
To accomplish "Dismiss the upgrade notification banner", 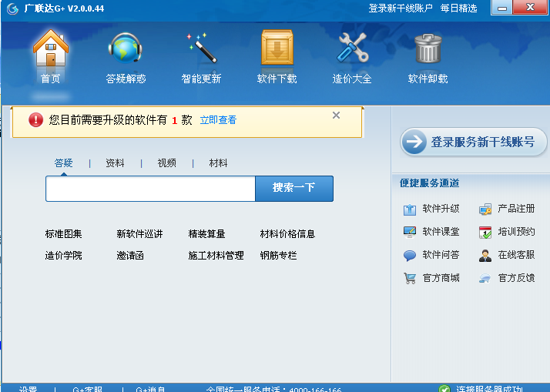I will [x=336, y=116].
